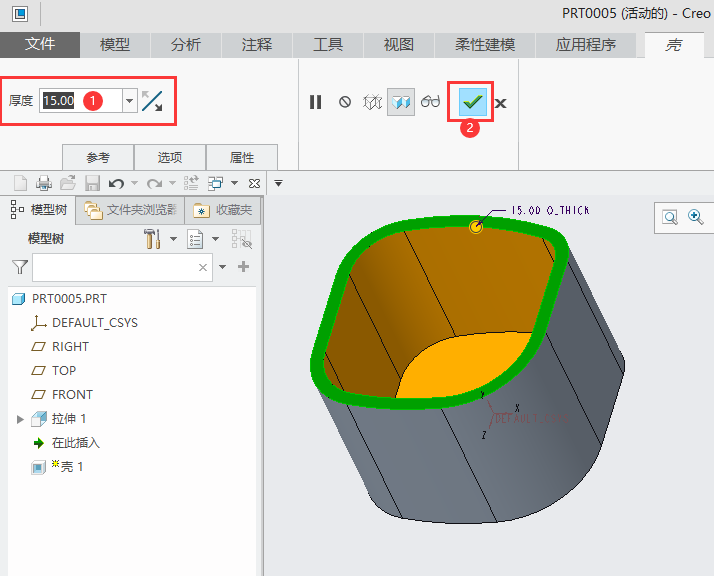Switch to the 工具 ribbon tab
The height and width of the screenshot is (576, 714).
coord(328,45)
